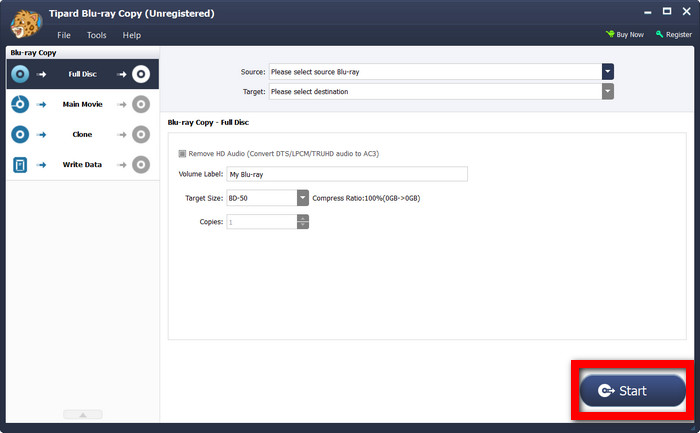Click the Register key icon
This screenshot has height=433, width=700.
tap(659, 35)
